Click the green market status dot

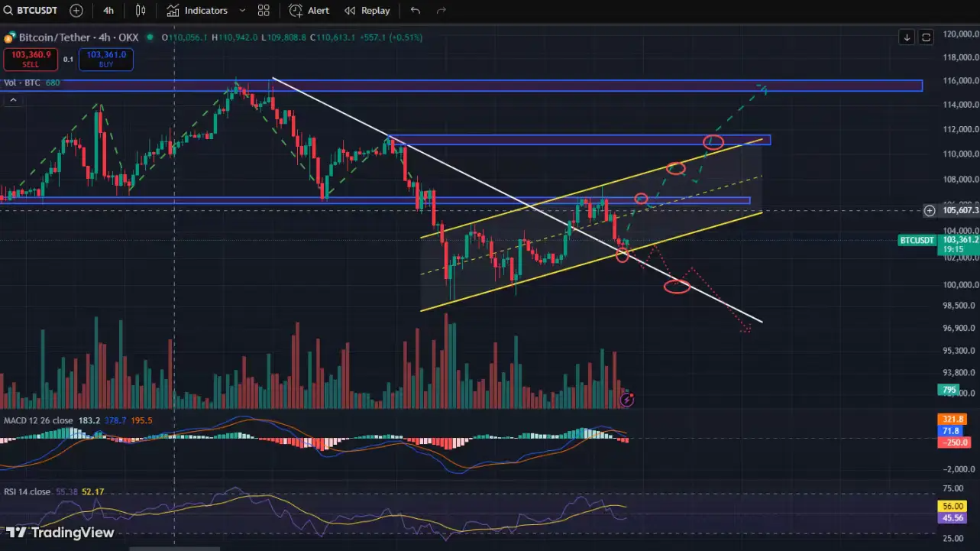pos(150,37)
